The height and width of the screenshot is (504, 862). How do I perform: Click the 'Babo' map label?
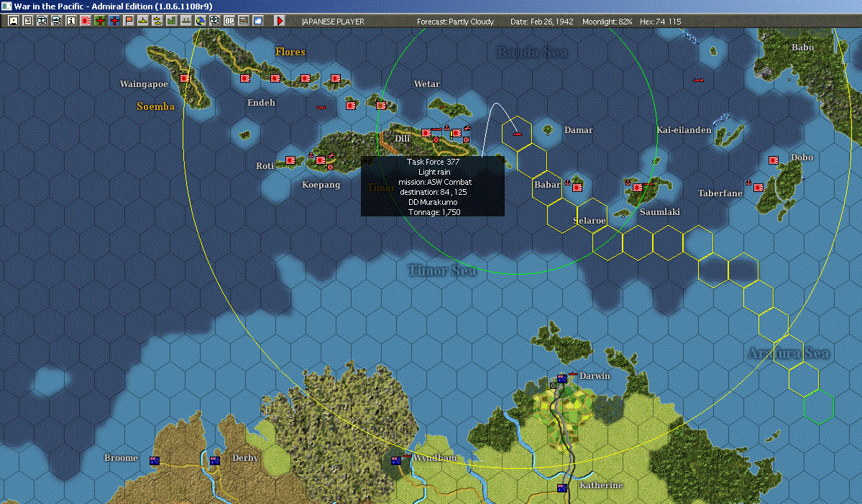point(802,47)
